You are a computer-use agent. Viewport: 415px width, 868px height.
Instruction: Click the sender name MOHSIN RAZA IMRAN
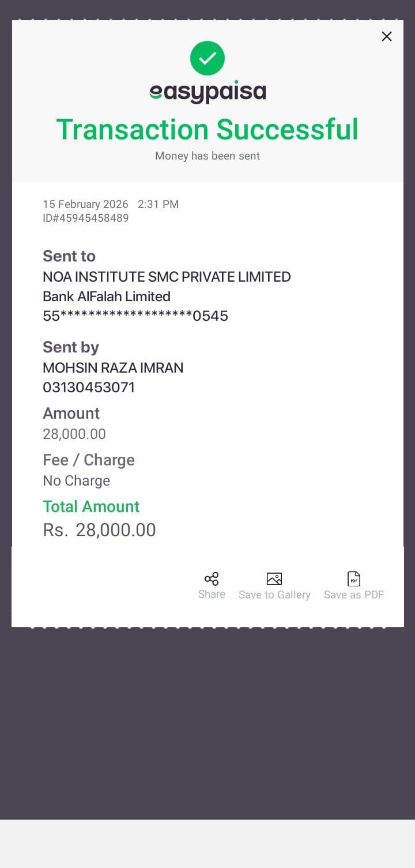113,368
